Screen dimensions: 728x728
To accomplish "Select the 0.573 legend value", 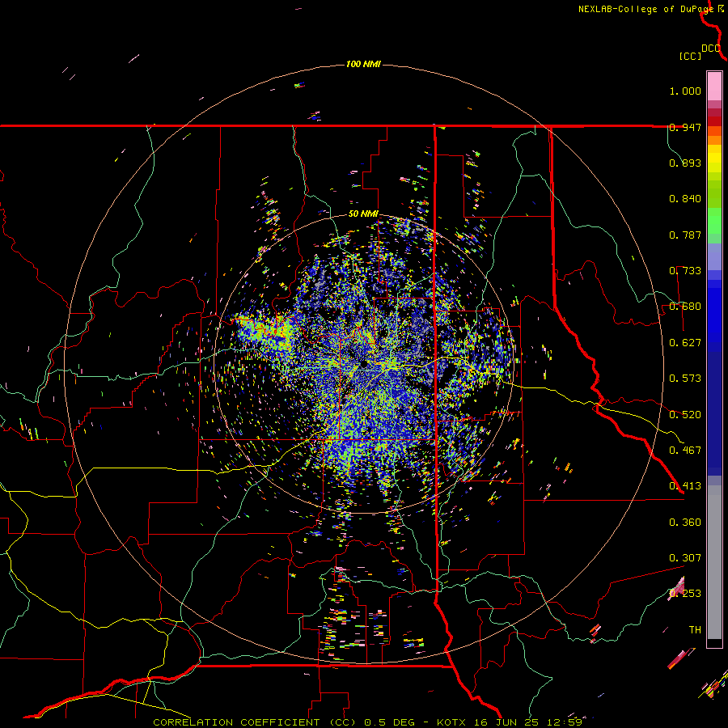I will tap(685, 379).
